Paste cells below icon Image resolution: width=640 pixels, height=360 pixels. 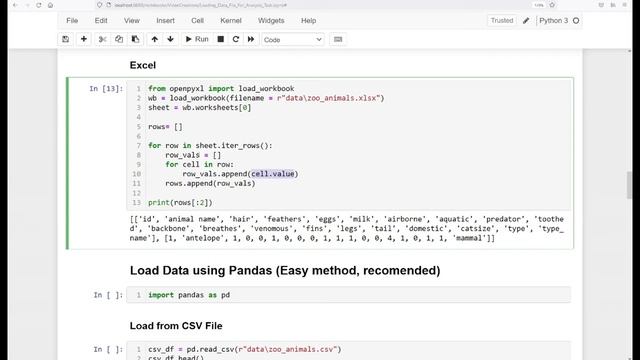[135, 40]
